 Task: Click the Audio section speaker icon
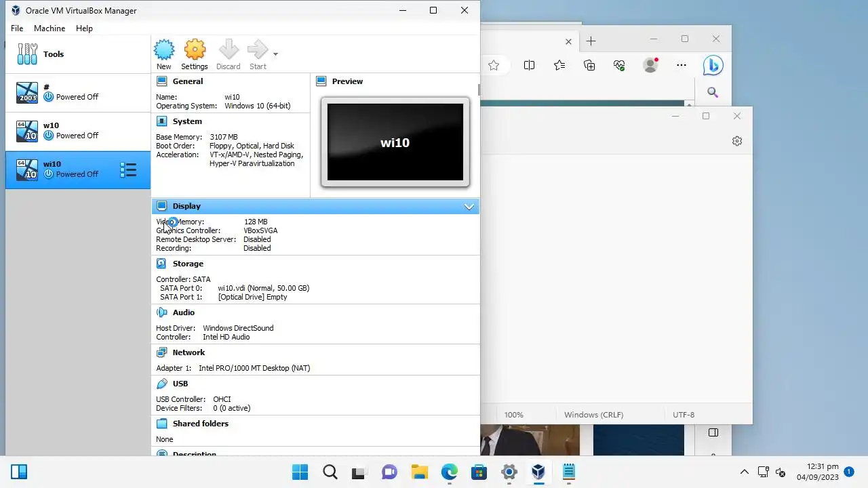tap(161, 312)
